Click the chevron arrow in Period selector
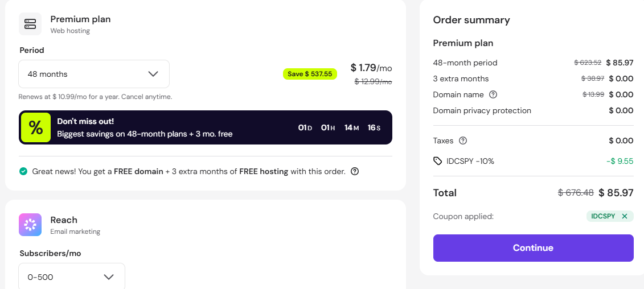 153,74
